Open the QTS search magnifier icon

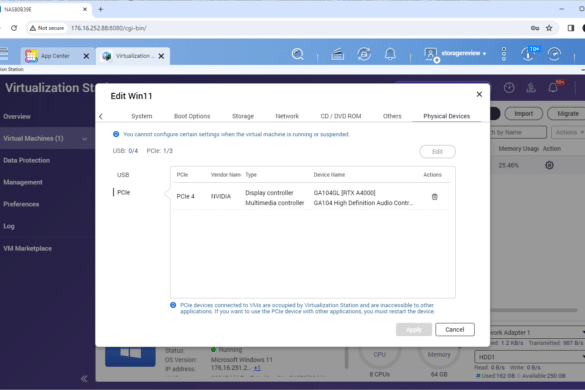click(x=297, y=54)
